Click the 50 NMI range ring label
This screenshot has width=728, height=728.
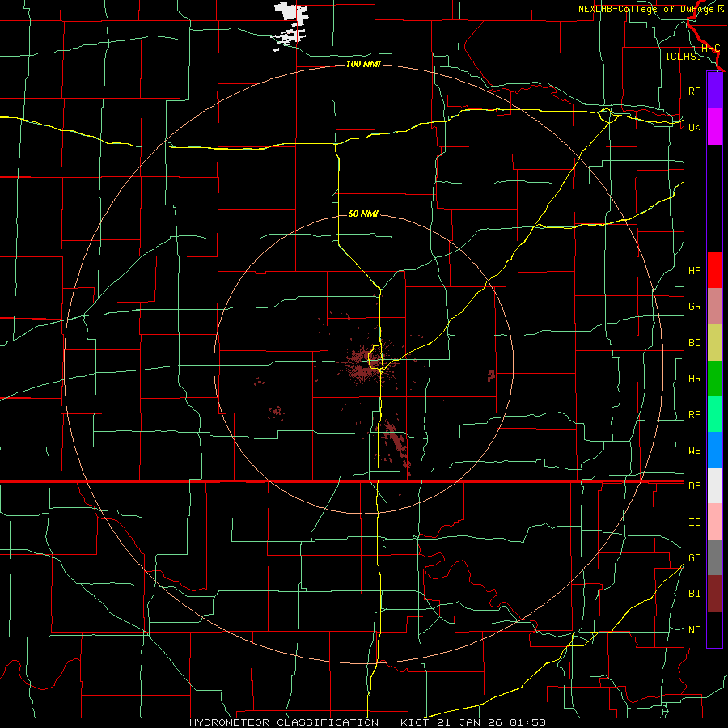pos(363,214)
